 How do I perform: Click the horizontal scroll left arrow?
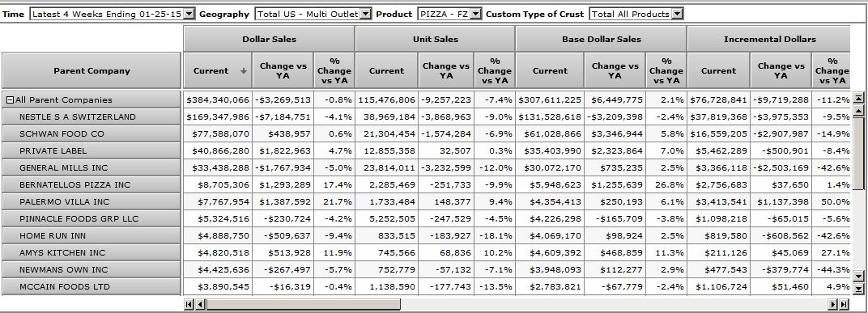point(200,304)
